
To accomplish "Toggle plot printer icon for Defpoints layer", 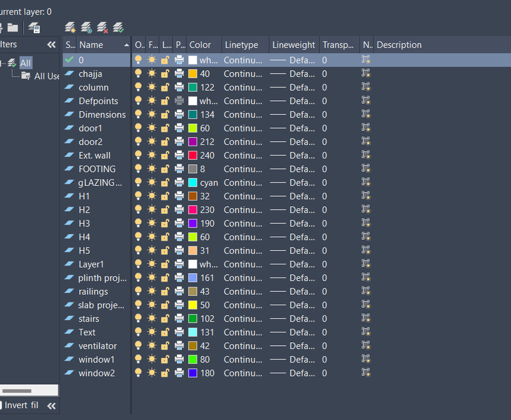I will point(179,101).
